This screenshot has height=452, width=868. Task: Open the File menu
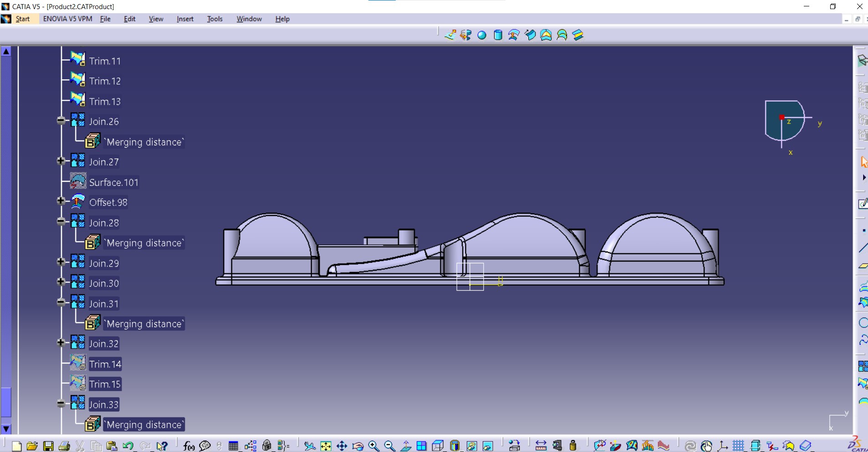(x=105, y=19)
